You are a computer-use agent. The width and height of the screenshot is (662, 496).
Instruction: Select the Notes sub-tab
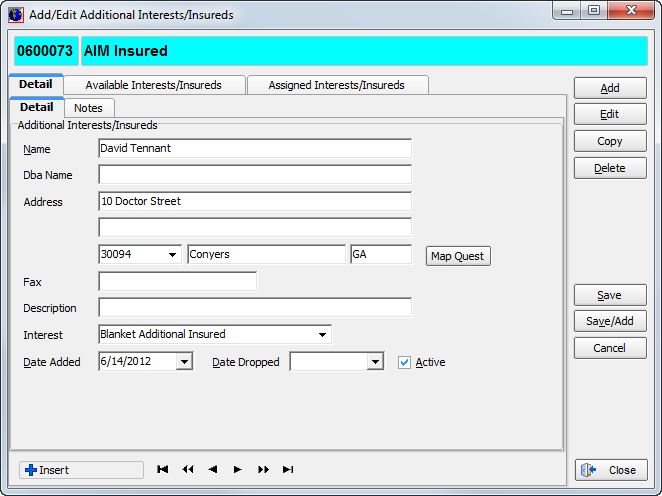pos(88,108)
